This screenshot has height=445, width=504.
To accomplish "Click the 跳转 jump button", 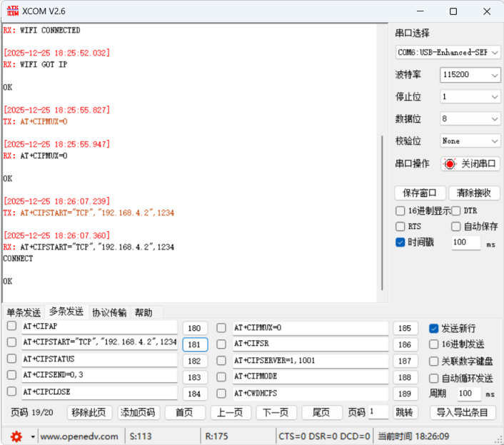I will click(x=405, y=413).
